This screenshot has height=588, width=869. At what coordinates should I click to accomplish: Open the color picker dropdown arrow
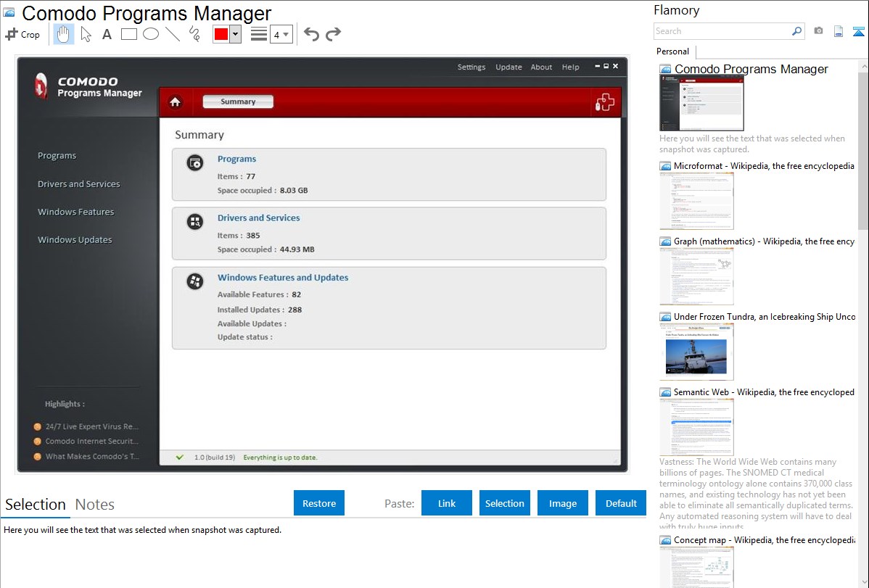[x=235, y=34]
